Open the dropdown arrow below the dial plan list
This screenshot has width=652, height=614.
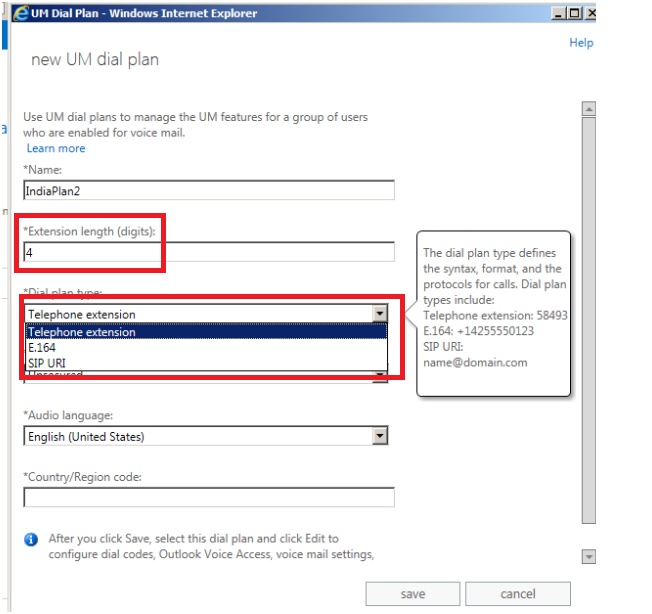click(379, 376)
